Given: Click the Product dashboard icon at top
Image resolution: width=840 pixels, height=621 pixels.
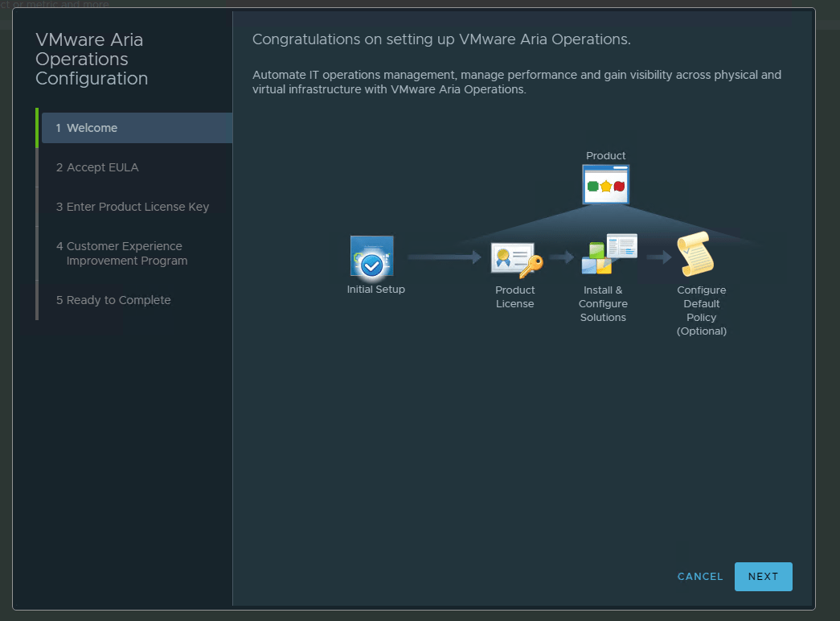Looking at the screenshot, I should pos(605,184).
